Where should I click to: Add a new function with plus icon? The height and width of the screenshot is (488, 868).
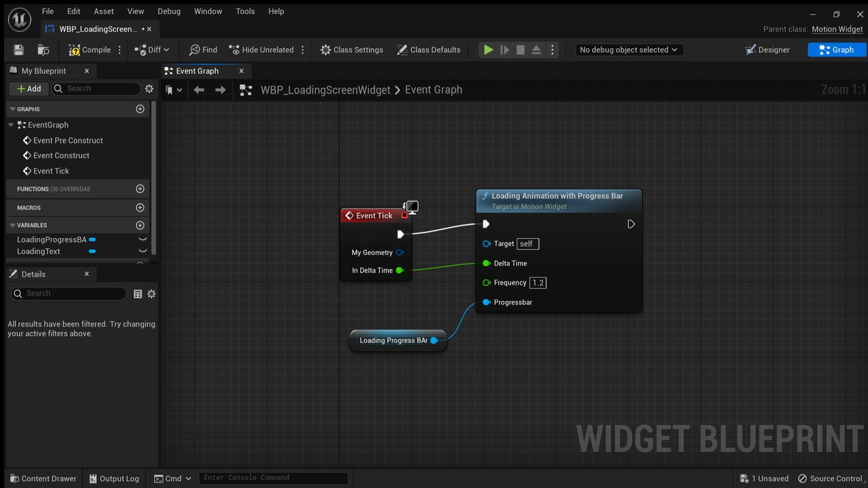(x=140, y=188)
